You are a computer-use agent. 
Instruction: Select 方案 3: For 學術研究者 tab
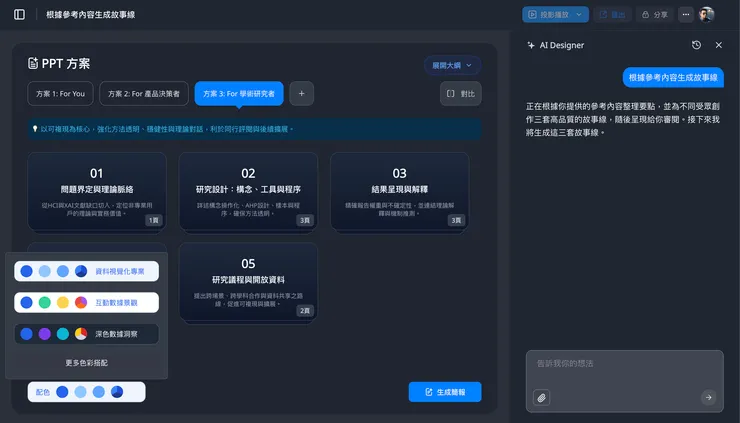point(239,93)
